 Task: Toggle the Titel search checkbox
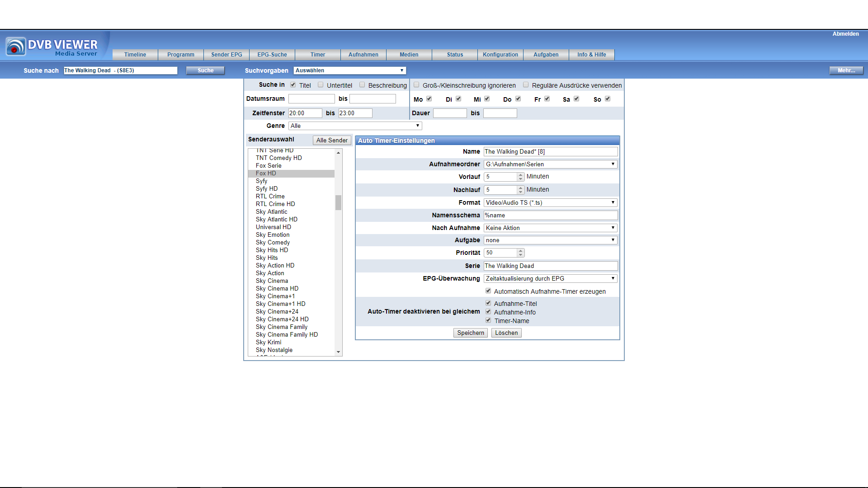click(x=293, y=85)
